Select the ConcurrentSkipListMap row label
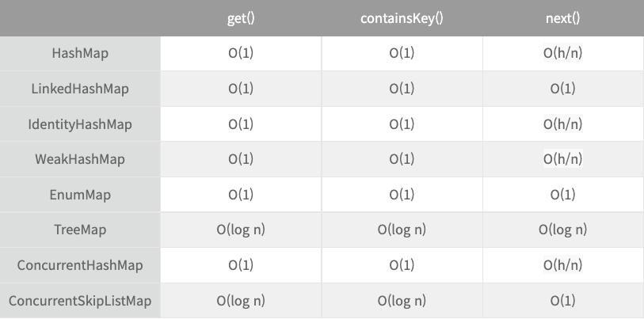 point(80,301)
